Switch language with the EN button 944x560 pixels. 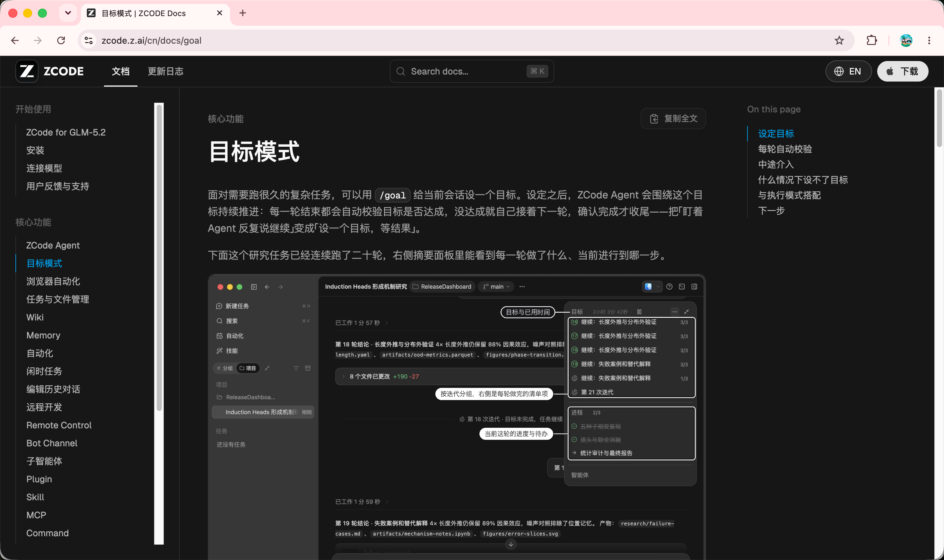pos(848,71)
